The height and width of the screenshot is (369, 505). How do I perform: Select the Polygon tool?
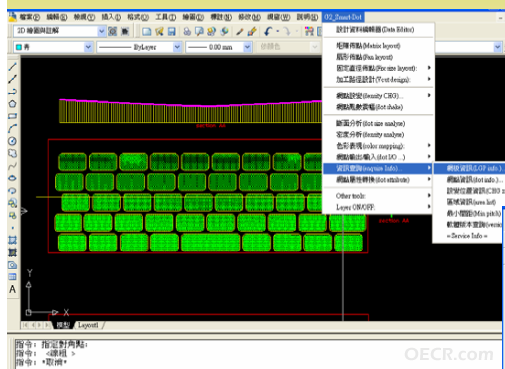(x=12, y=104)
